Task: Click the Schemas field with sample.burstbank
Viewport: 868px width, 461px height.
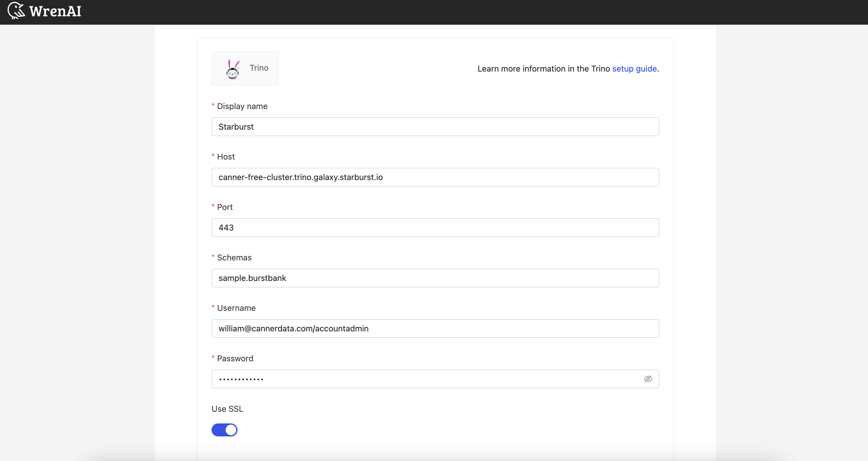Action: click(435, 278)
